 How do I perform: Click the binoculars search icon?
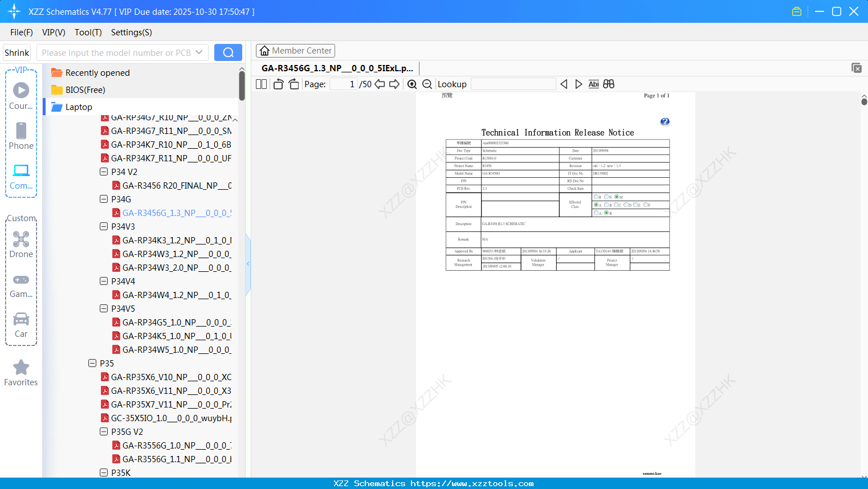[609, 84]
